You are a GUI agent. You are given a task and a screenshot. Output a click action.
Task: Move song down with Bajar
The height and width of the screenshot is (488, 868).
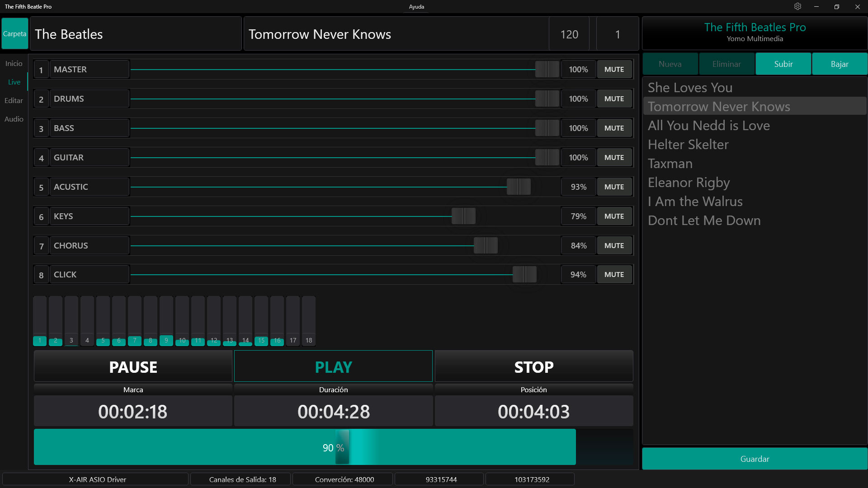840,64
